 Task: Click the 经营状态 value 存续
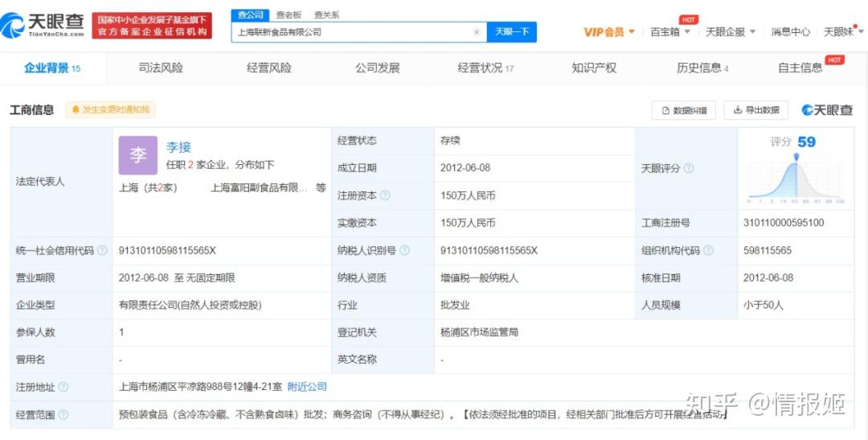coord(450,141)
